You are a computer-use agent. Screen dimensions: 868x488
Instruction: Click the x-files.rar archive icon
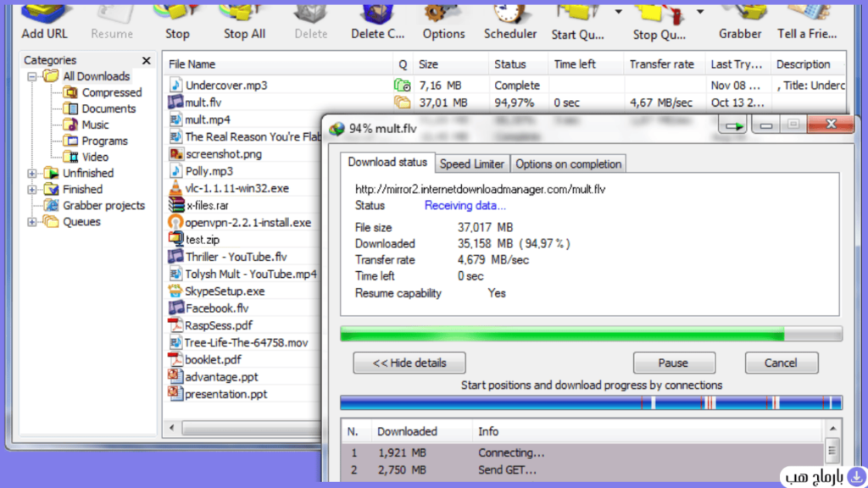click(x=176, y=205)
